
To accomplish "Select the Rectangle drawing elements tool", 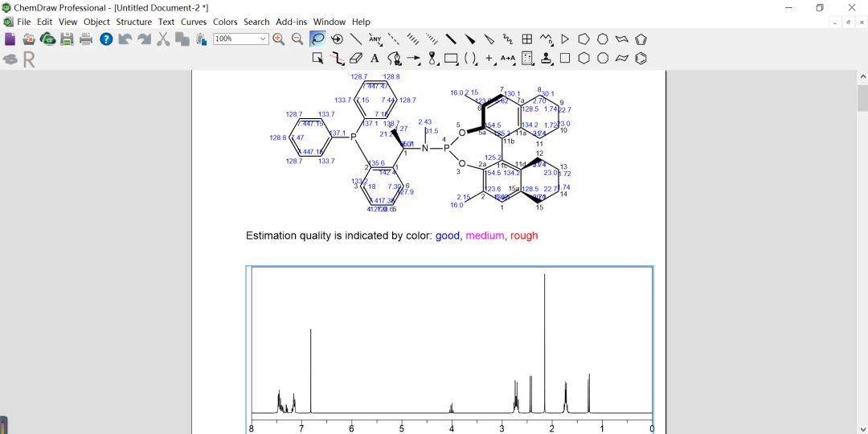I will 451,58.
